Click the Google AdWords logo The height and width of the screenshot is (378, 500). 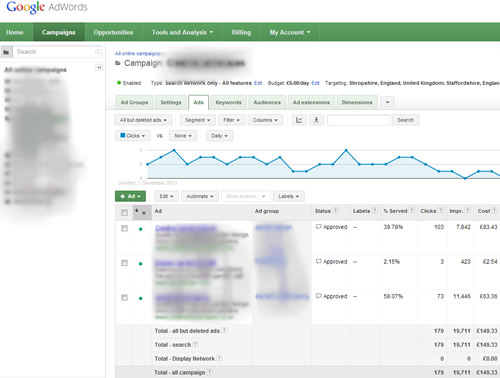pyautogui.click(x=47, y=7)
